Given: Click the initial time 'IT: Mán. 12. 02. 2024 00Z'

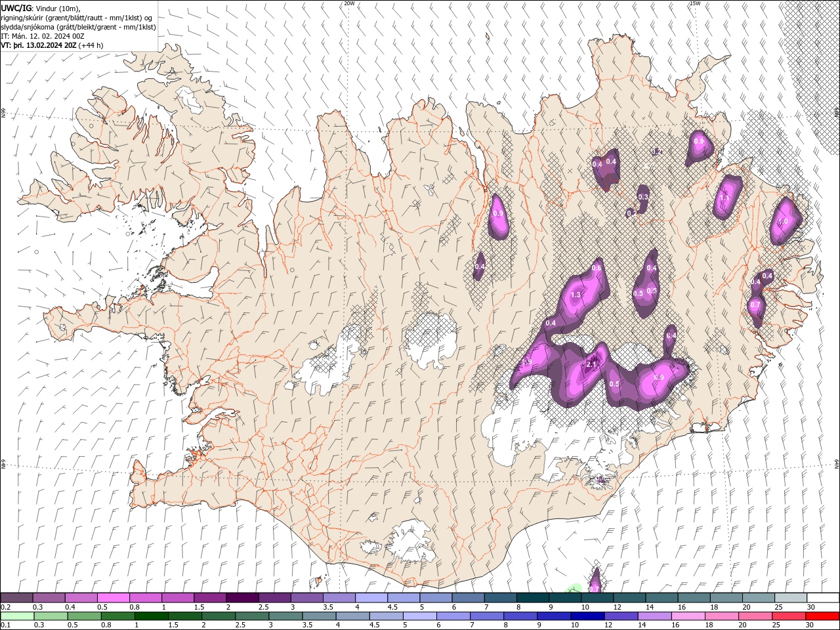Looking at the screenshot, I should pos(43,36).
